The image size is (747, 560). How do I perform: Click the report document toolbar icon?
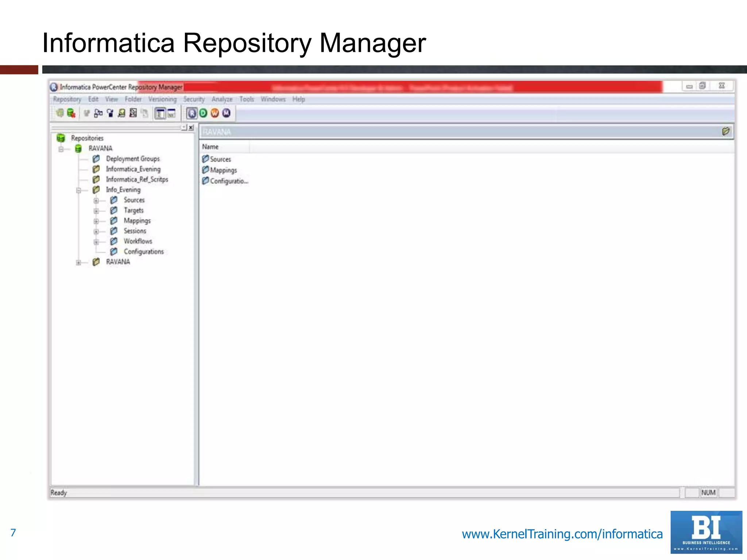click(x=133, y=113)
